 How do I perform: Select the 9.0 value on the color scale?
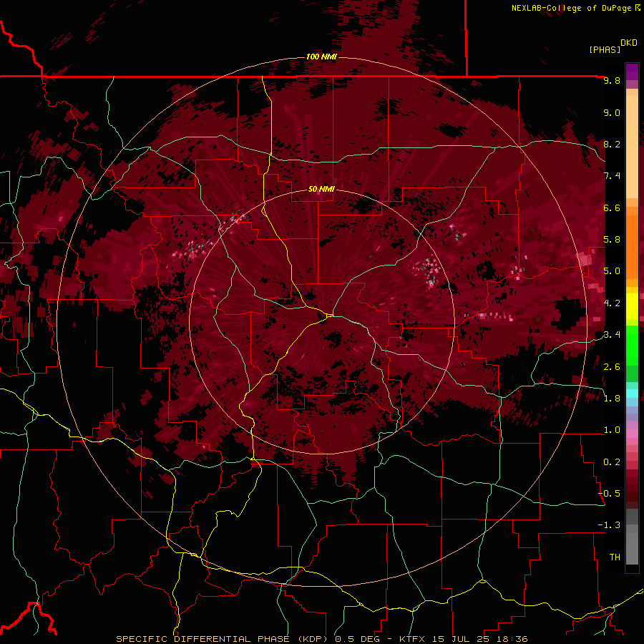click(612, 112)
